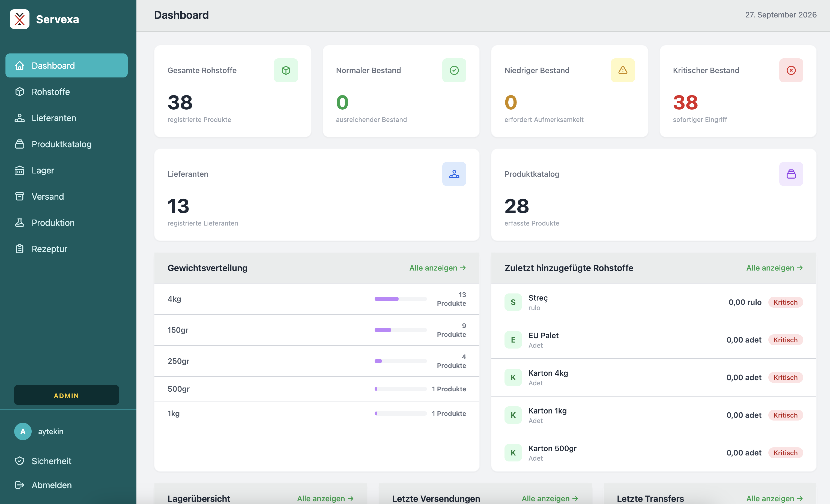
Task: Click the Lieferanten card people icon
Action: tap(454, 174)
